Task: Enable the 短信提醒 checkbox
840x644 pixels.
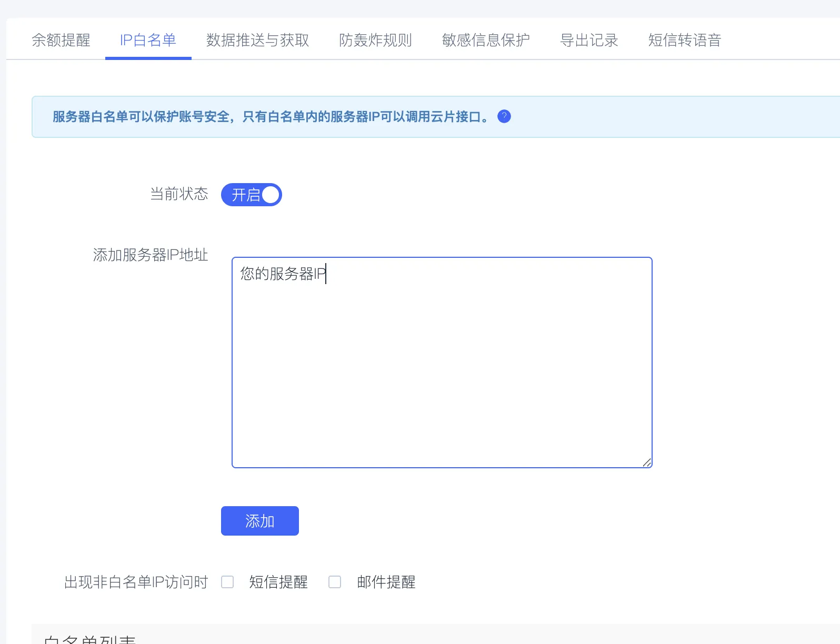Action: [227, 582]
